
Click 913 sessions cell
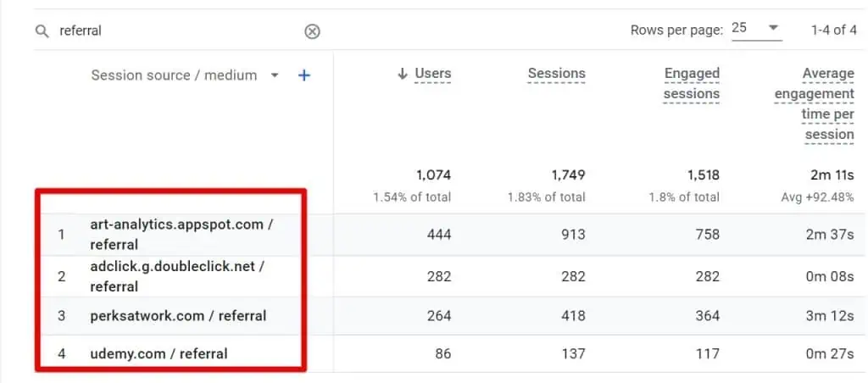tap(573, 235)
